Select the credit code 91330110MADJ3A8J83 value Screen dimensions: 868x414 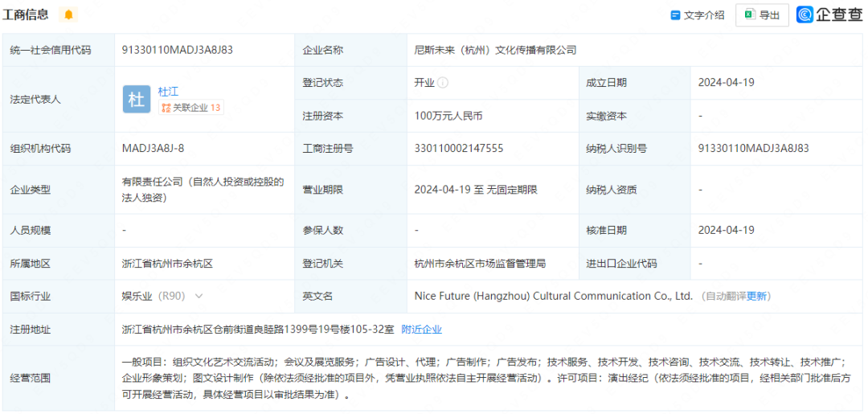click(178, 50)
